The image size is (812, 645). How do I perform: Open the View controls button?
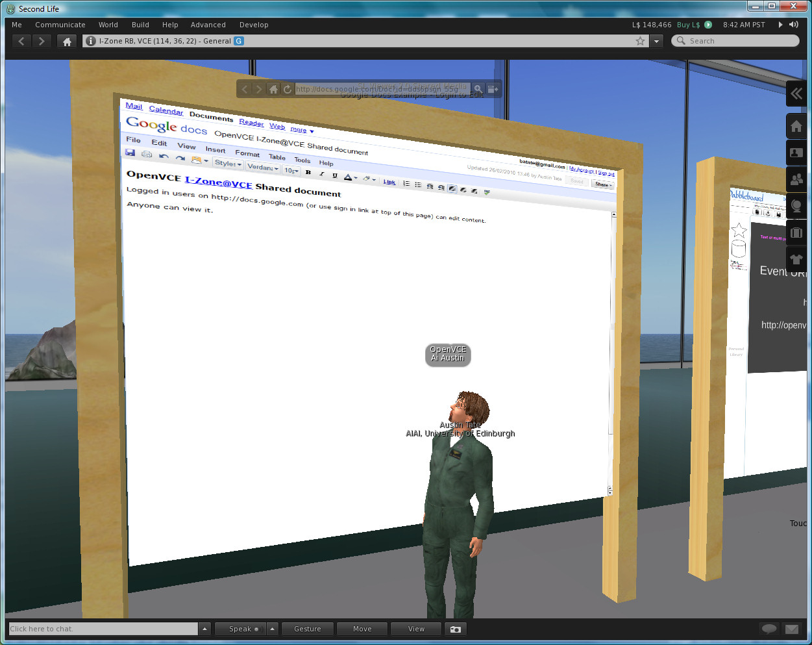[x=416, y=629]
